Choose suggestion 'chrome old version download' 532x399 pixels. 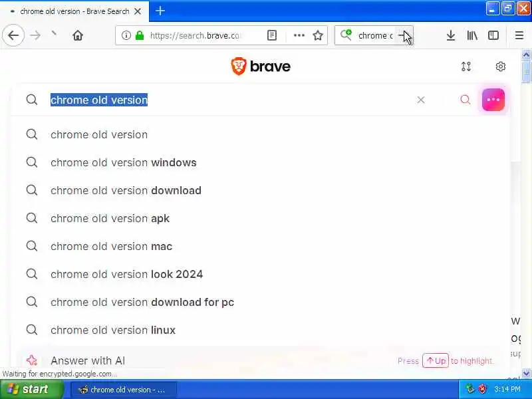(260, 190)
